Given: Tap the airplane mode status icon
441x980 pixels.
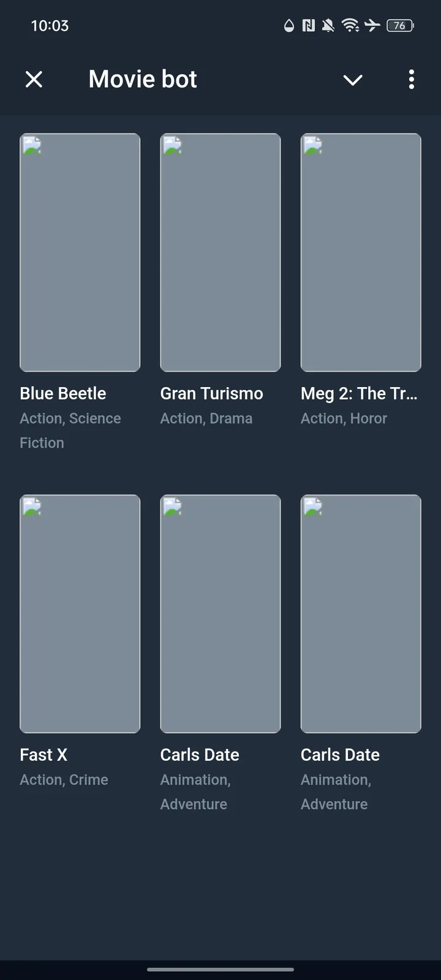Looking at the screenshot, I should (372, 25).
